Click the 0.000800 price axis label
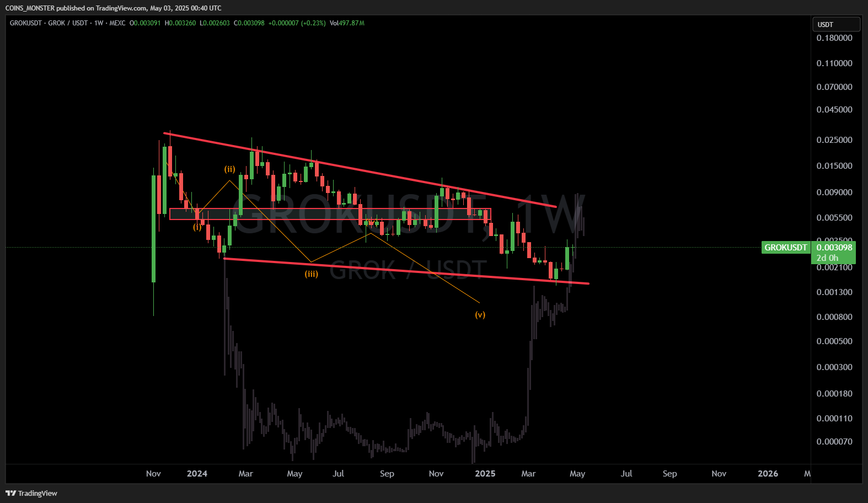This screenshot has width=868, height=503. pos(834,317)
